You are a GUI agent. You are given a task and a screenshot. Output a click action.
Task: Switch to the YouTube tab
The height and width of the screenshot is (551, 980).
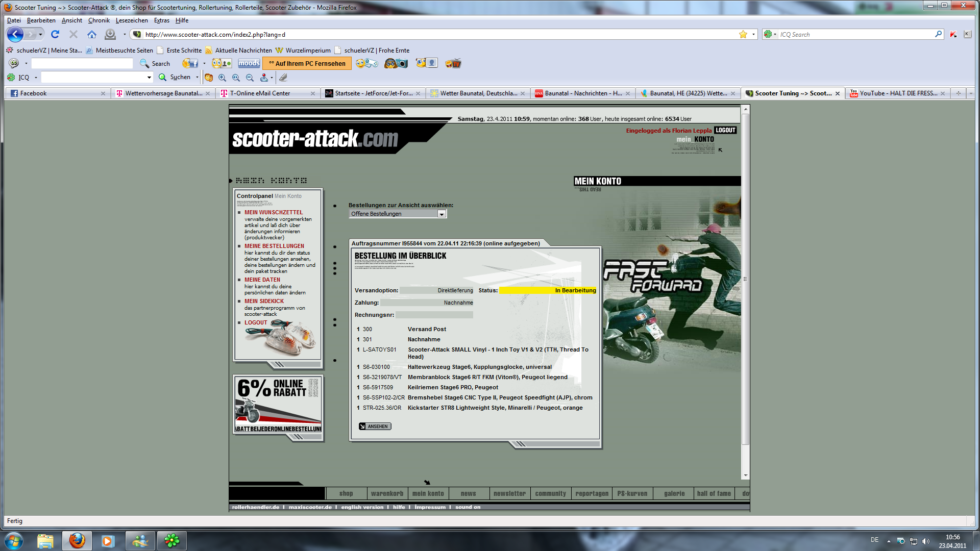(897, 93)
